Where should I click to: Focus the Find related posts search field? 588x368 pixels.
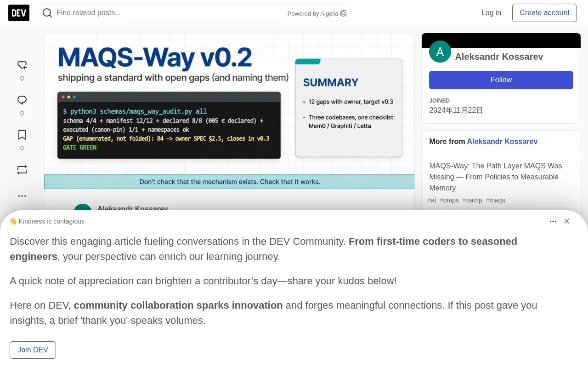click(x=194, y=13)
